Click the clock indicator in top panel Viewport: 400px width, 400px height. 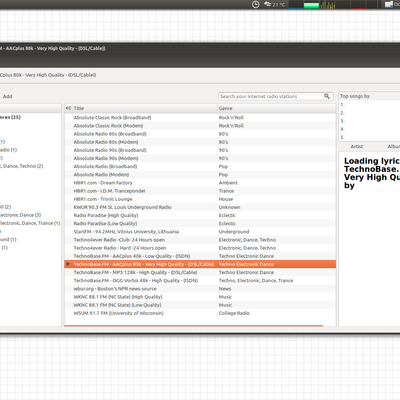tap(255, 4)
